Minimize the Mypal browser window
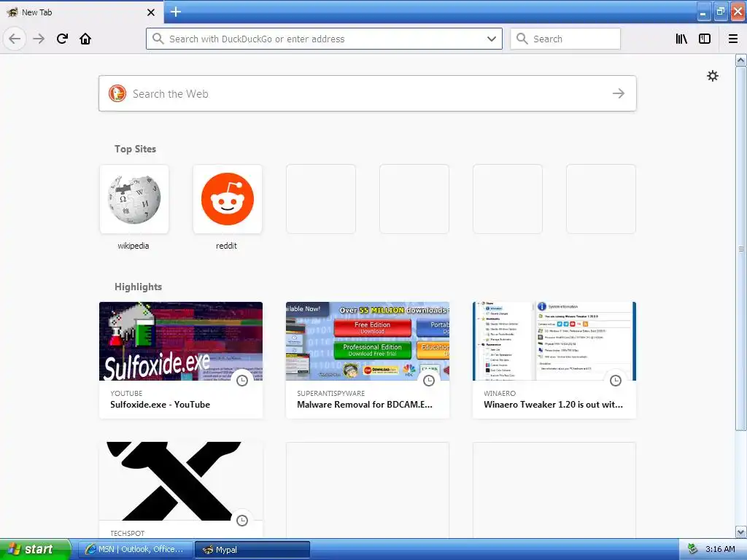The height and width of the screenshot is (560, 747). tap(703, 12)
